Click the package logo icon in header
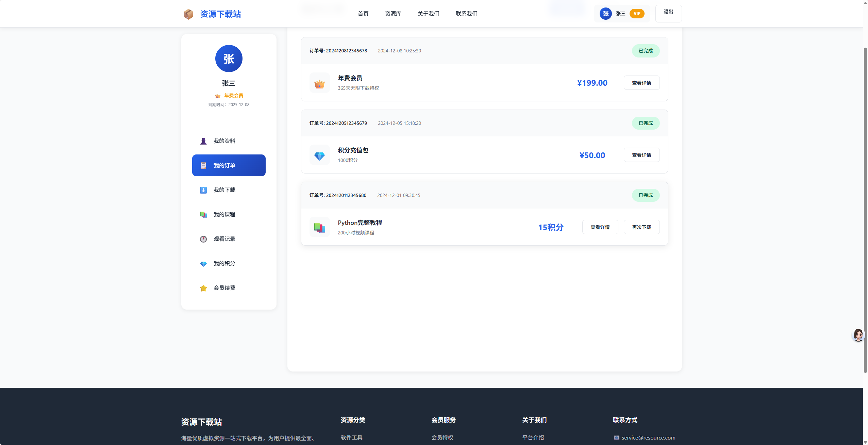868x445 pixels. pos(188,14)
